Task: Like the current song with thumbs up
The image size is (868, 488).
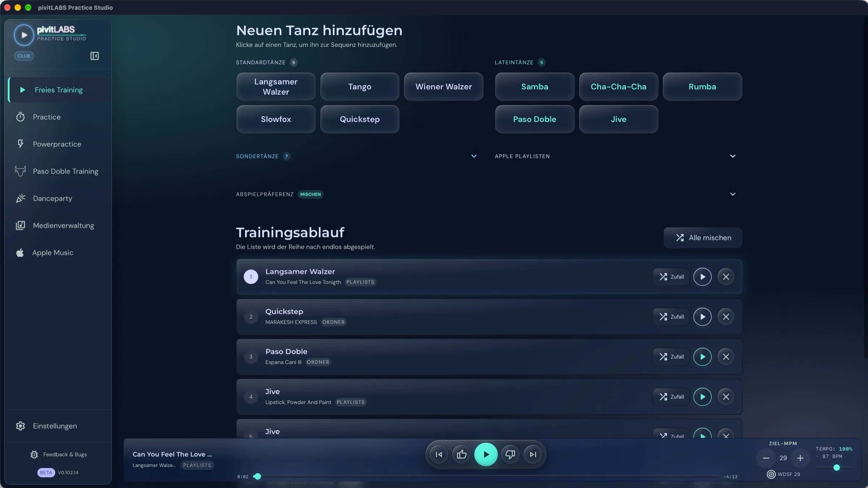Action: click(x=461, y=454)
